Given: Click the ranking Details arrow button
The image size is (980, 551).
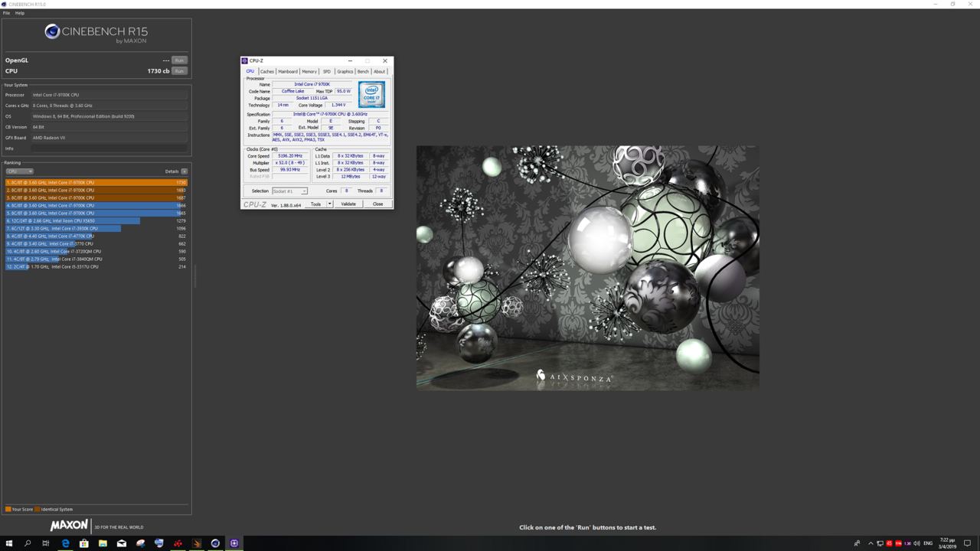Looking at the screenshot, I should click(185, 171).
